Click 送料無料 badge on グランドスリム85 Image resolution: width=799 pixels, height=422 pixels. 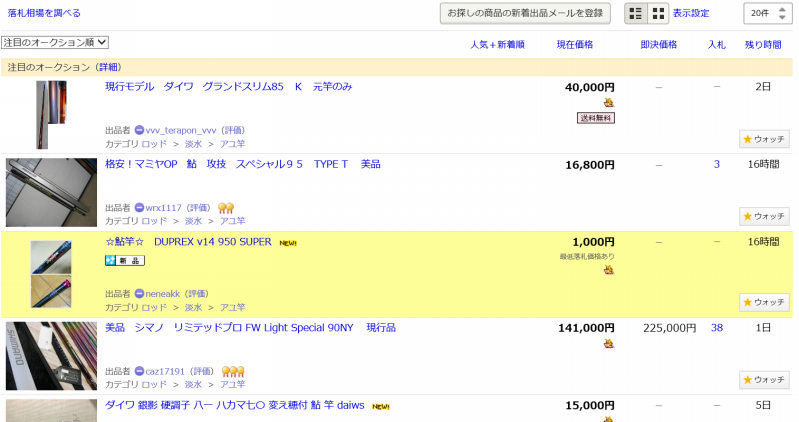pos(596,118)
